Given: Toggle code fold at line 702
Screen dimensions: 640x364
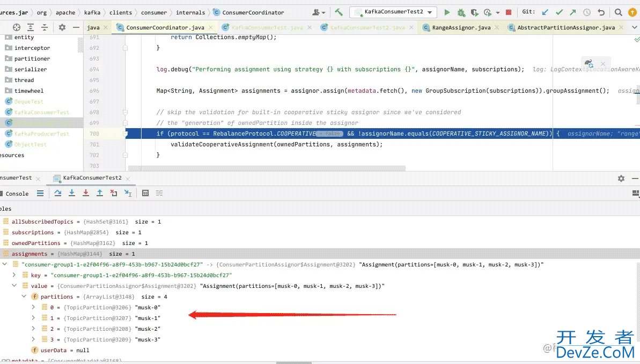Looking at the screenshot, I should 126,155.
